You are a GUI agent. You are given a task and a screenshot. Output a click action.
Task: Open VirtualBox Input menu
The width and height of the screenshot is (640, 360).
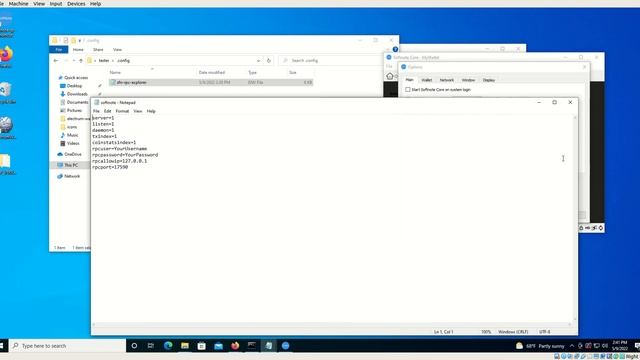[56, 3]
